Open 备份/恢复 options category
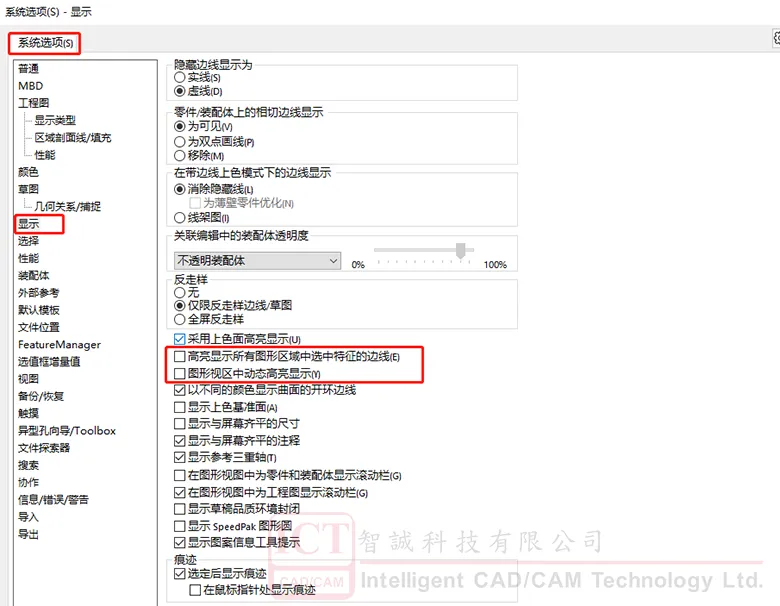The height and width of the screenshot is (606, 780). pos(41,397)
